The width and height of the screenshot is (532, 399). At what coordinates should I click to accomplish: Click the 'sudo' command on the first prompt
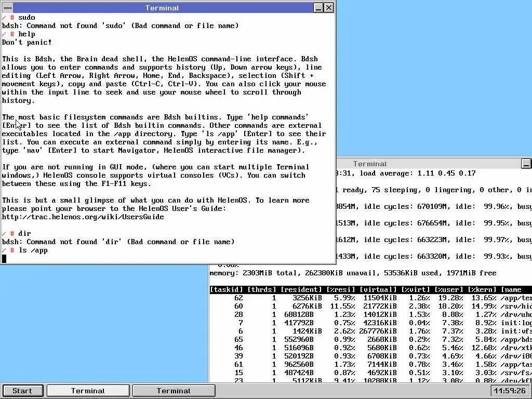point(27,17)
